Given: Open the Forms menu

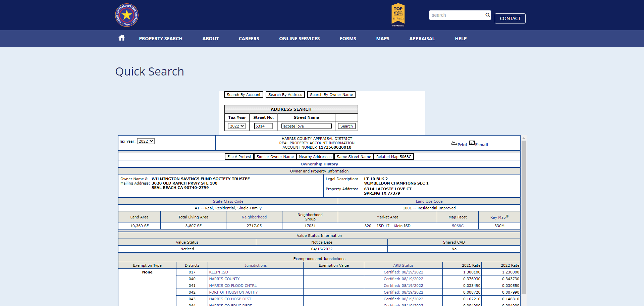Looking at the screenshot, I should [x=348, y=39].
